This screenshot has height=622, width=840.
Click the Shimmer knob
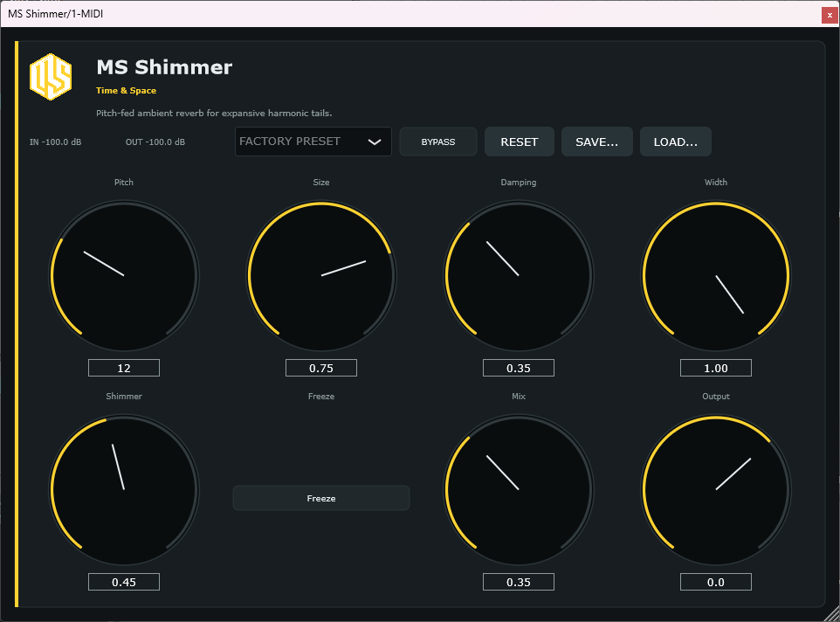pos(124,490)
